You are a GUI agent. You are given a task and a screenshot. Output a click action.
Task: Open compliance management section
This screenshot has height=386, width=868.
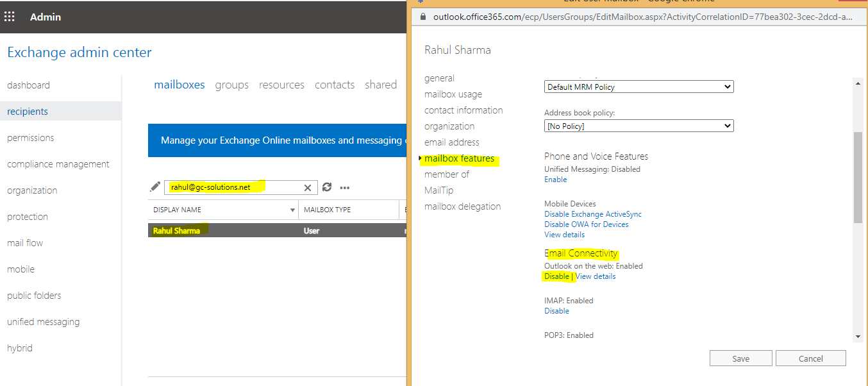coord(58,164)
